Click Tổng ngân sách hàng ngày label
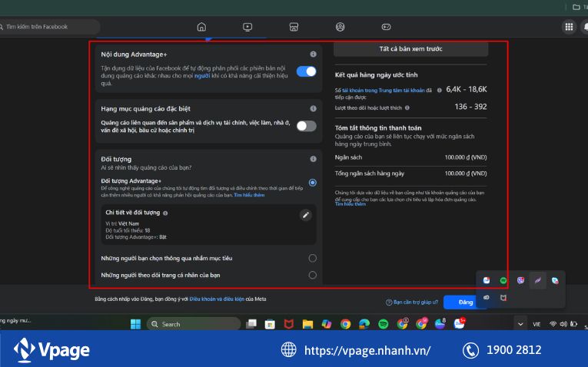This screenshot has width=588, height=367. click(370, 174)
